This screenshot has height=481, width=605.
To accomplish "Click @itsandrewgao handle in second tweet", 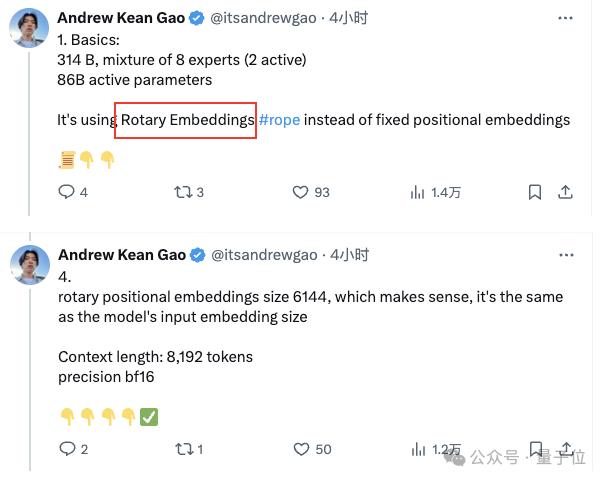I will click(x=264, y=255).
